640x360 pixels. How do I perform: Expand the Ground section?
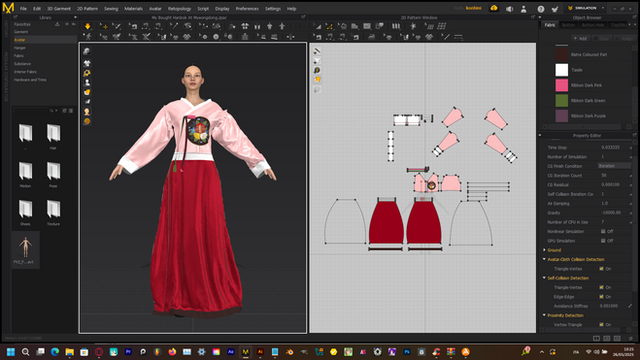tap(544, 250)
